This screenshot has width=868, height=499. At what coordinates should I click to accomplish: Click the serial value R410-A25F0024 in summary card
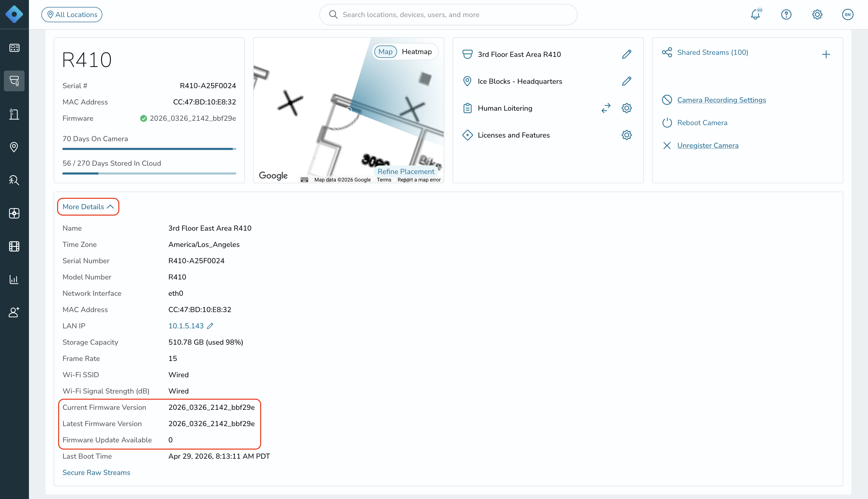208,86
